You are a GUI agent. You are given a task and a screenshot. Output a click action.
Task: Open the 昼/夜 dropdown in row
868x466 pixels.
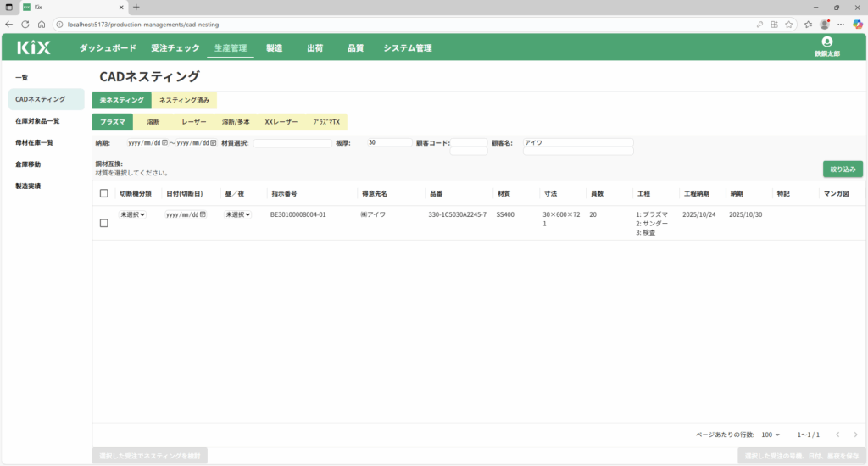238,214
